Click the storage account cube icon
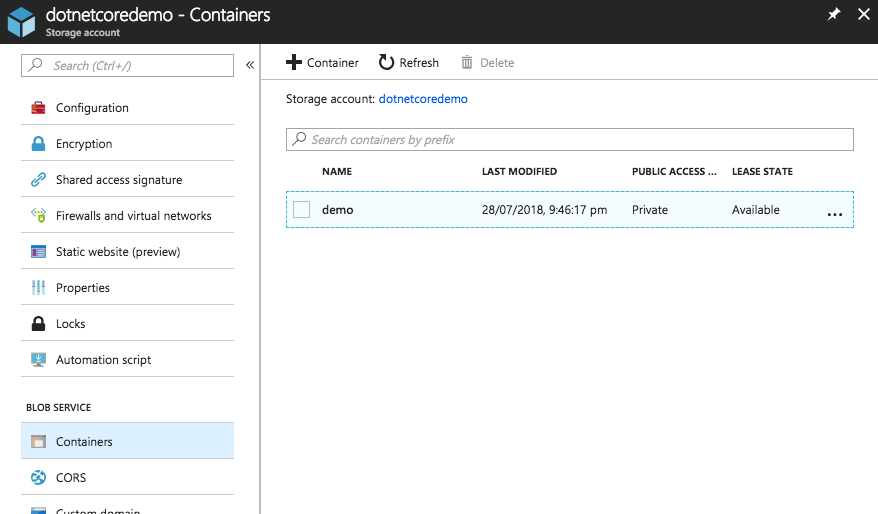The height and width of the screenshot is (514, 878). click(21, 22)
